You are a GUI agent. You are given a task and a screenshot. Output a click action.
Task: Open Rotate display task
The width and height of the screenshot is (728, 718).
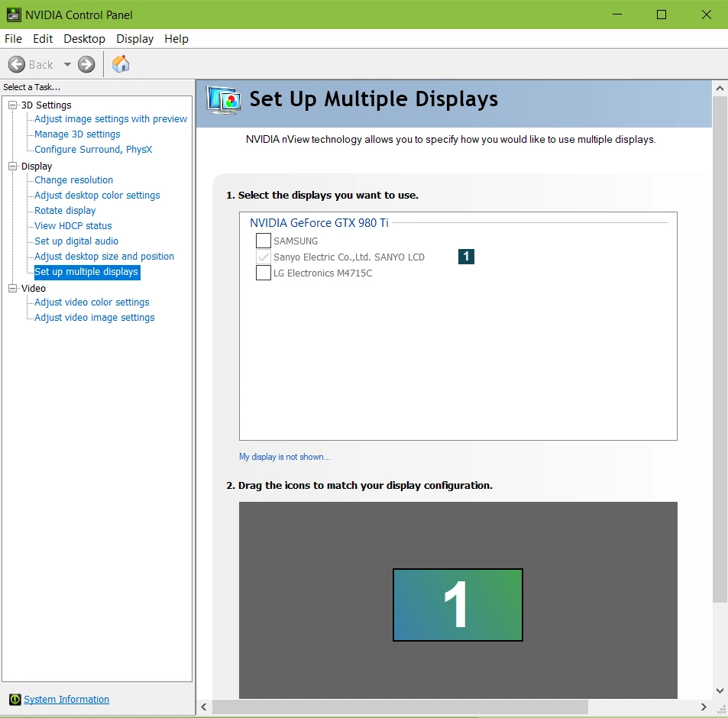click(65, 211)
